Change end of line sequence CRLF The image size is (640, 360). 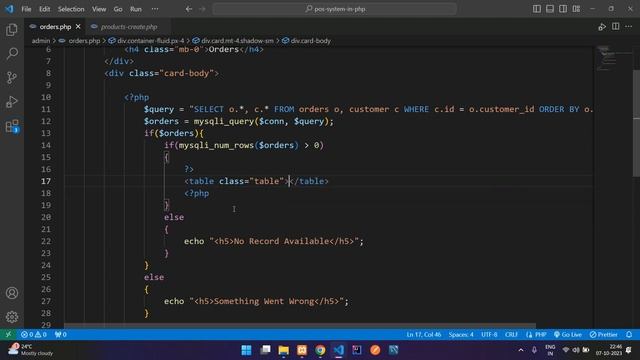[x=511, y=335]
